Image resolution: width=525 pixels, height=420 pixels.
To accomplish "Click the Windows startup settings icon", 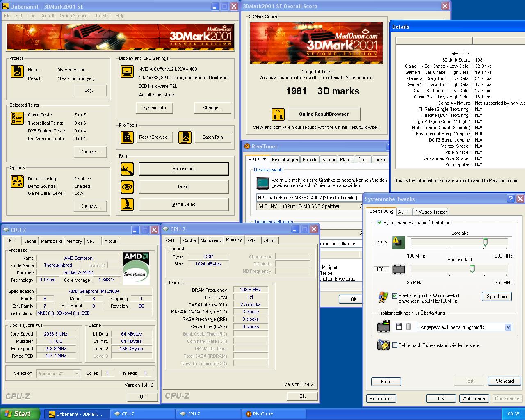I will (x=383, y=297).
